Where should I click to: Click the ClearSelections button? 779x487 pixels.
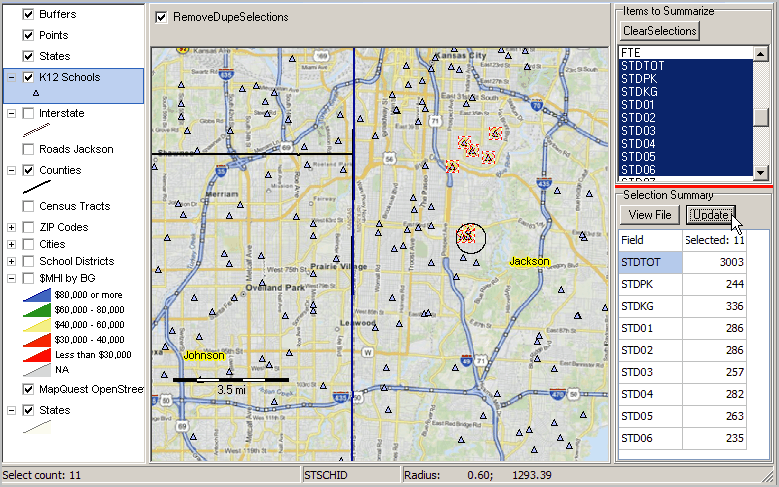(660, 31)
